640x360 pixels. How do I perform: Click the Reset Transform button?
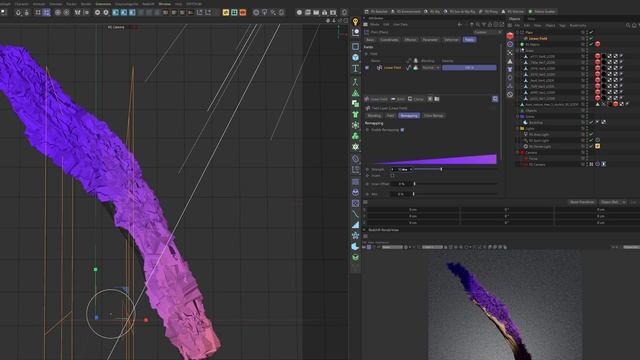tap(582, 202)
